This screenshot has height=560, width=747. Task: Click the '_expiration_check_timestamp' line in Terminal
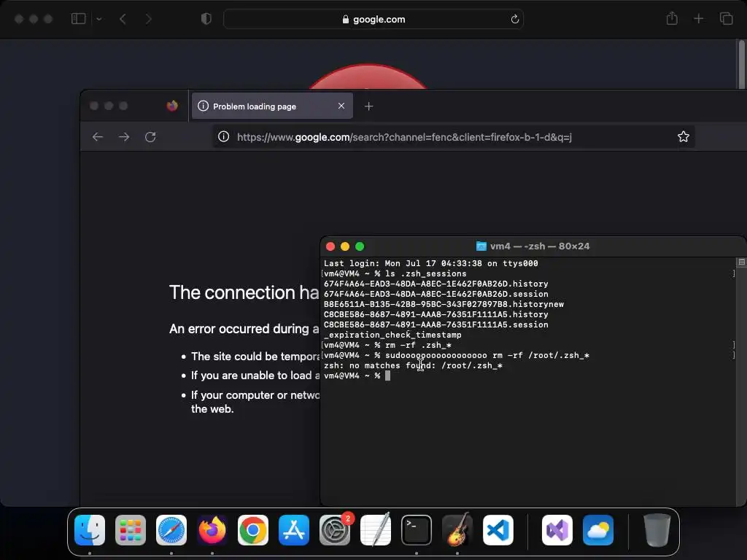392,335
